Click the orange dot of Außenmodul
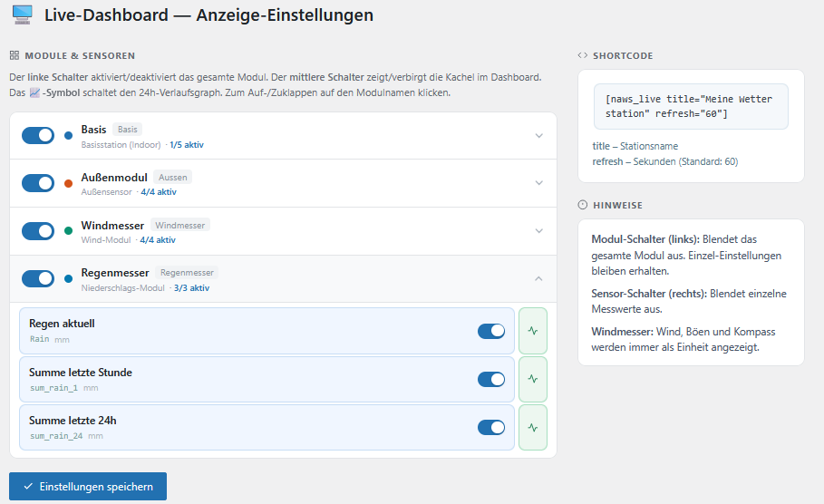The height and width of the screenshot is (504, 824). (x=69, y=184)
